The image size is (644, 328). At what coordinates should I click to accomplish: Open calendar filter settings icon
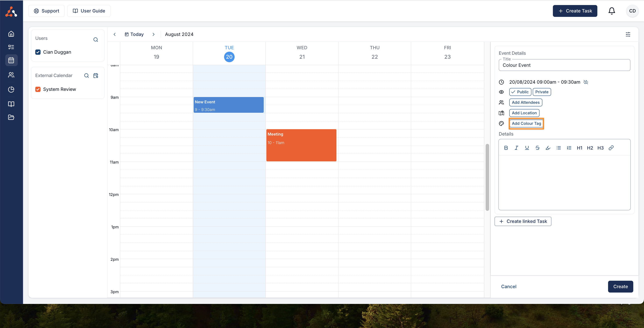[x=628, y=34]
